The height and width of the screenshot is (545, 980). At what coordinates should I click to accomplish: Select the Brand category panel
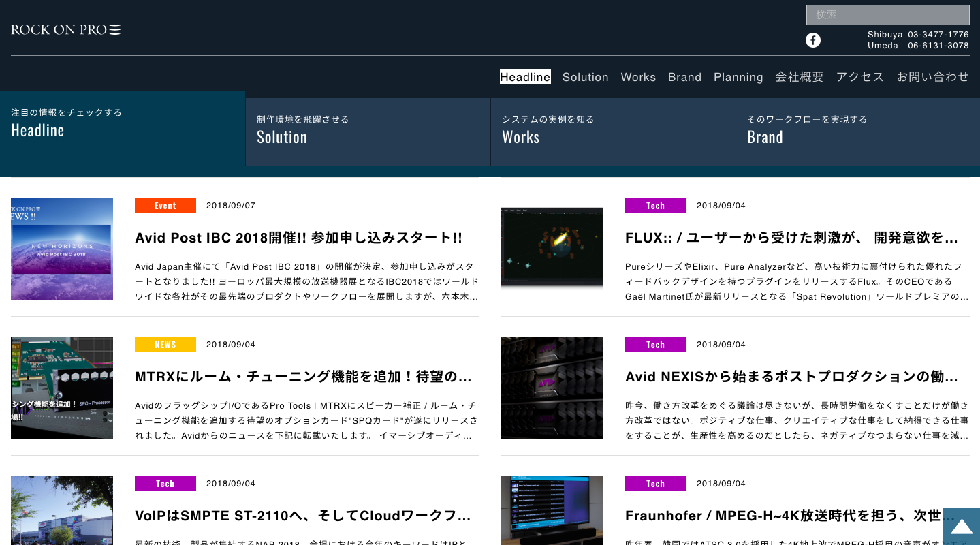(858, 132)
